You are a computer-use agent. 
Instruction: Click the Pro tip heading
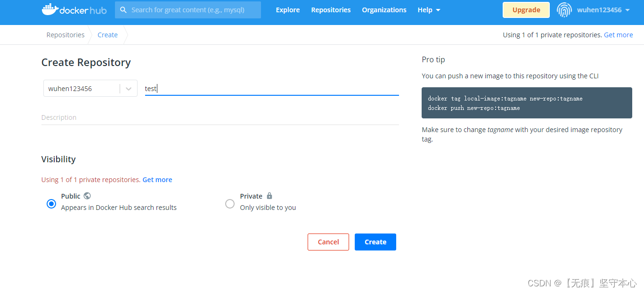tap(433, 59)
